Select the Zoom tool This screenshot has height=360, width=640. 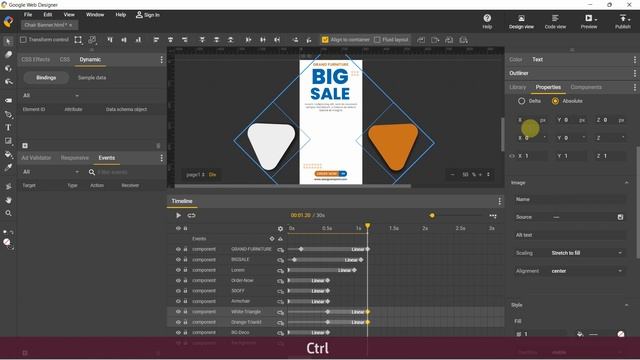pos(8,213)
